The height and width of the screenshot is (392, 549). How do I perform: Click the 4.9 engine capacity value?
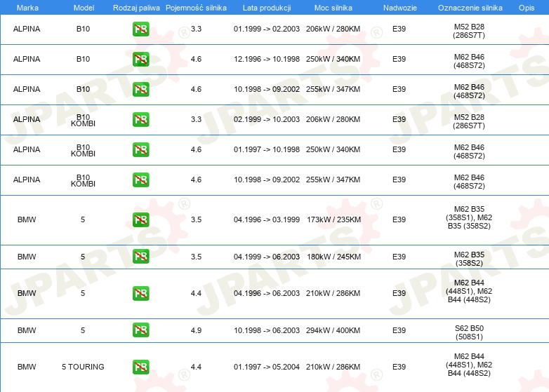(196, 330)
